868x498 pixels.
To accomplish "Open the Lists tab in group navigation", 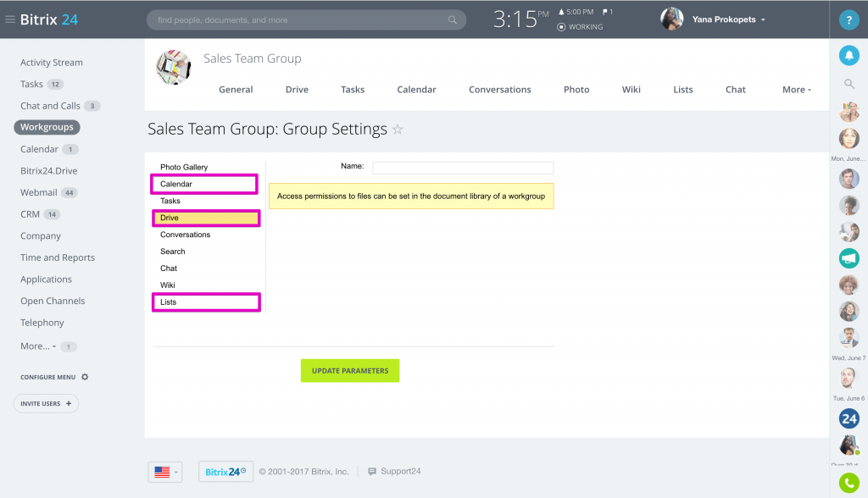I will (683, 90).
